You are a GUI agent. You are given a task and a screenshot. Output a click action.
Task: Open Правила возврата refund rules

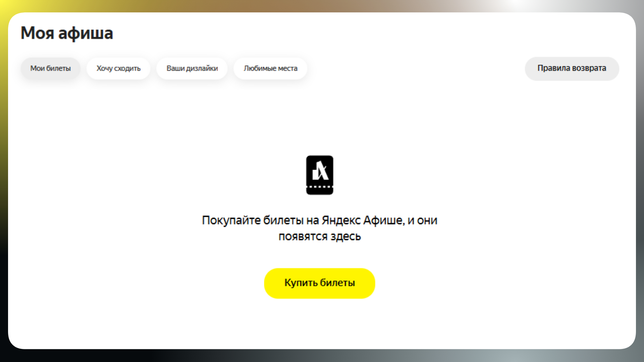coord(572,68)
